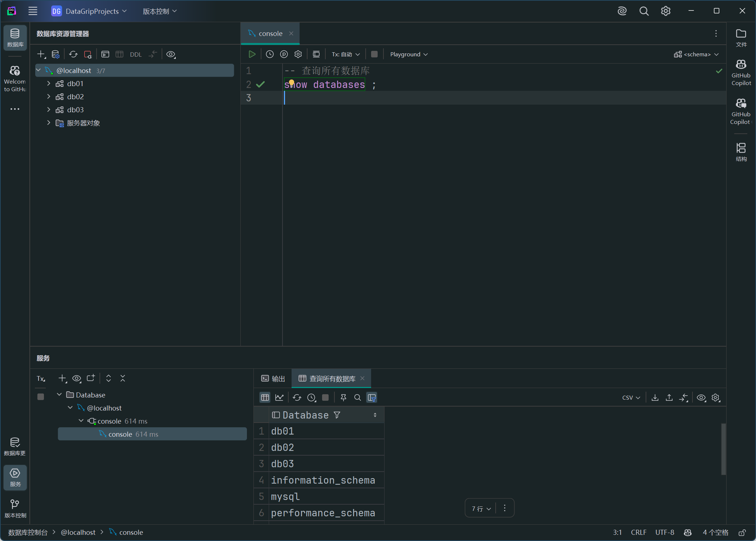Click the DDL button in the explorer toolbar

pos(135,54)
